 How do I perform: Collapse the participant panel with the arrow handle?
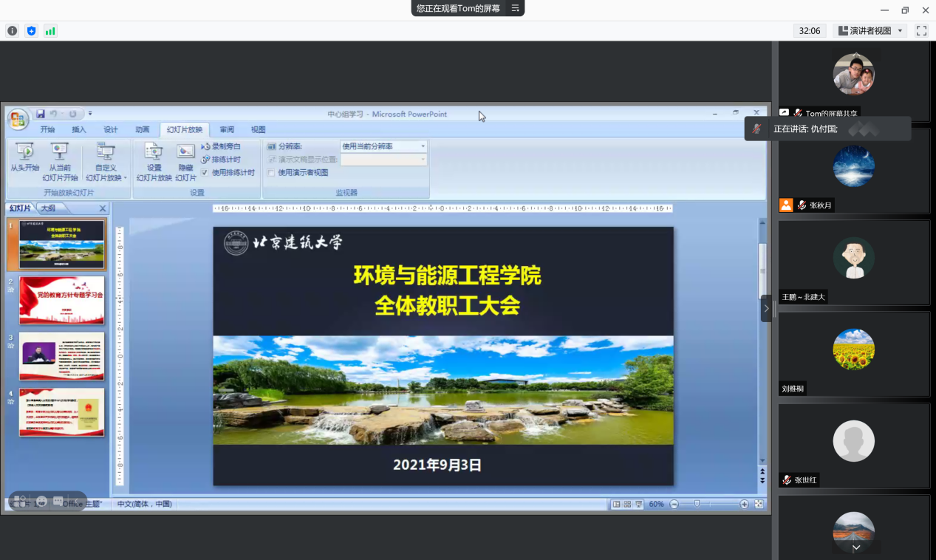pos(766,308)
